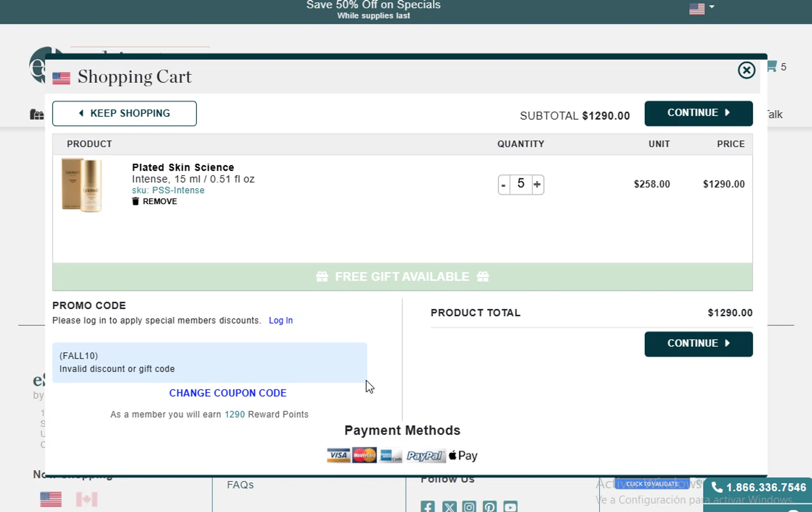Click the $258.00 unit price
This screenshot has width=812, height=512.
tap(652, 184)
